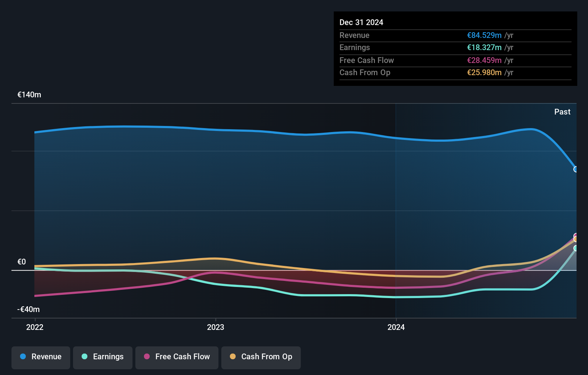Toggle the Earnings series visibility
Viewport: 588px width, 375px height.
click(103, 357)
